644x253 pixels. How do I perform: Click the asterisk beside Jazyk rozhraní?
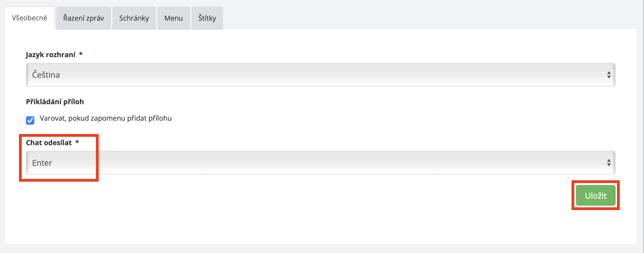[x=81, y=54]
